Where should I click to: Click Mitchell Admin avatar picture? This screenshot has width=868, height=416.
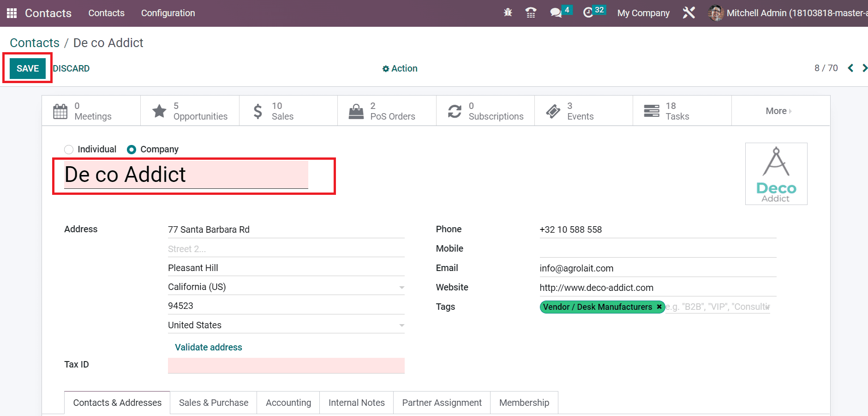pyautogui.click(x=716, y=13)
